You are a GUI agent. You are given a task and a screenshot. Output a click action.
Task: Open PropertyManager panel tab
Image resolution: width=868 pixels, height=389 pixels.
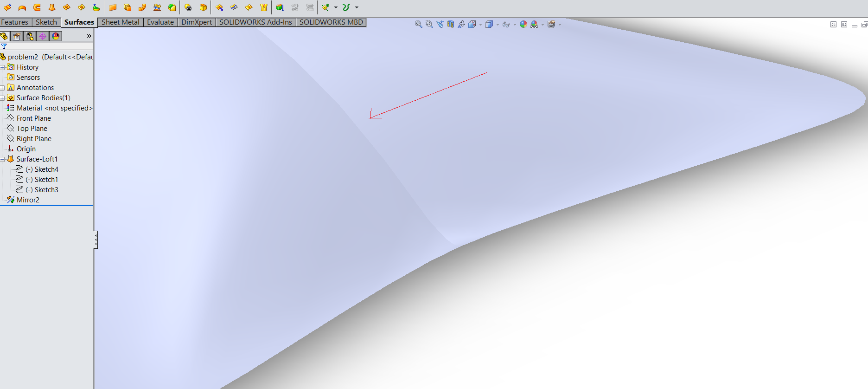click(17, 36)
